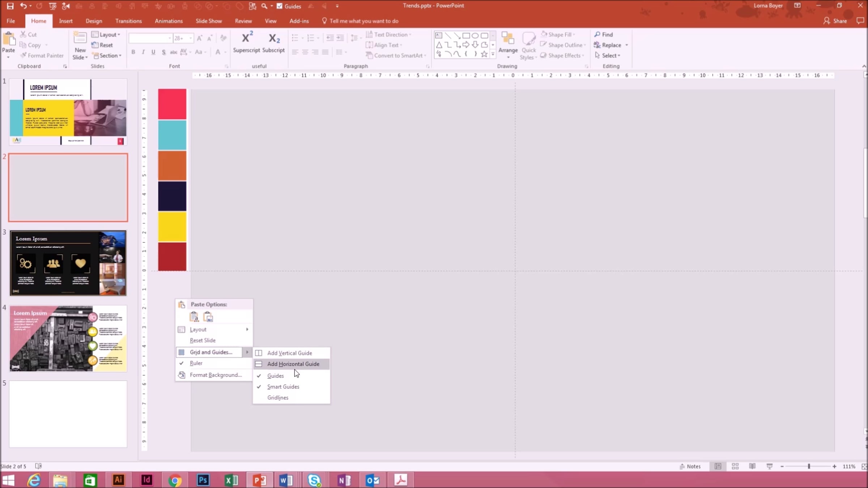The image size is (868, 488).
Task: Expand the Layout dropdown in ribbon
Action: 108,35
